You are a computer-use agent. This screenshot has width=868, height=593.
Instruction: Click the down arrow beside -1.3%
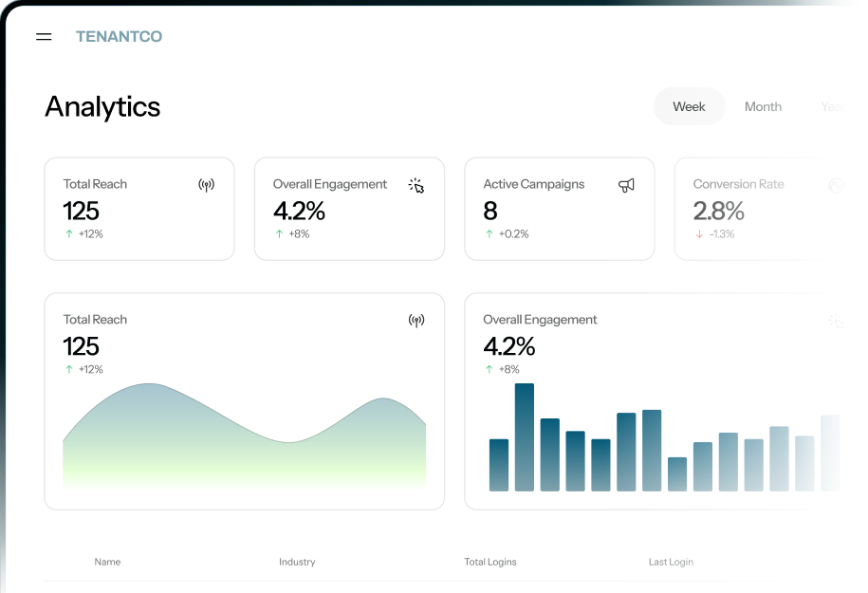click(699, 234)
